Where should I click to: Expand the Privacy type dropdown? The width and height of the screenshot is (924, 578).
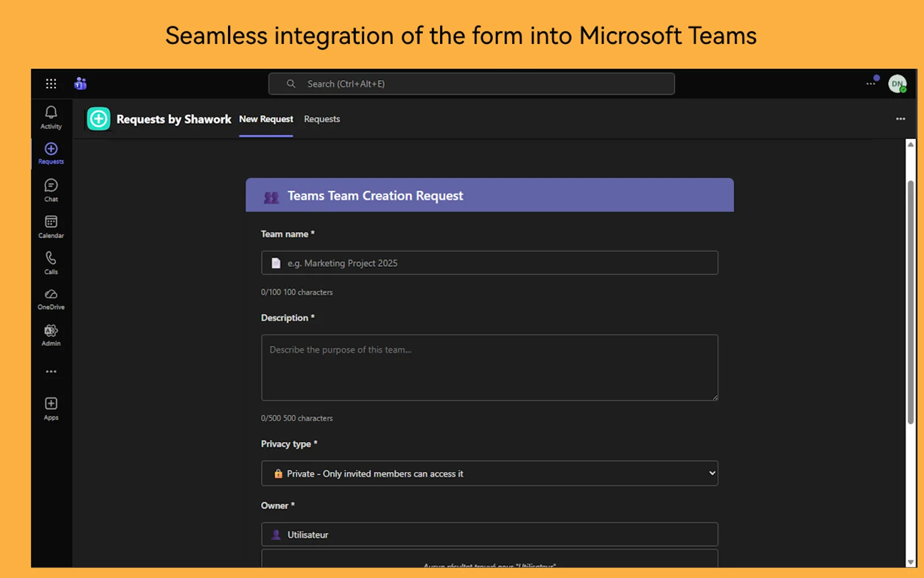click(490, 473)
